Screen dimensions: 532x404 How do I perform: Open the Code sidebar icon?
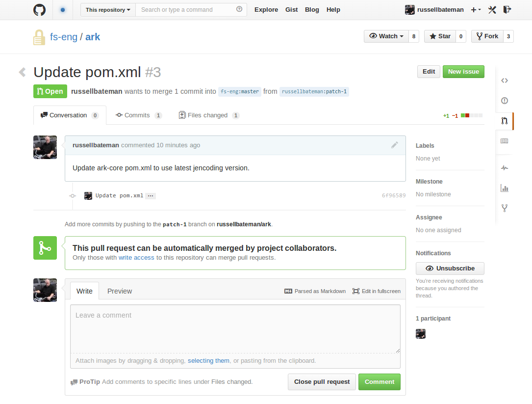point(505,81)
